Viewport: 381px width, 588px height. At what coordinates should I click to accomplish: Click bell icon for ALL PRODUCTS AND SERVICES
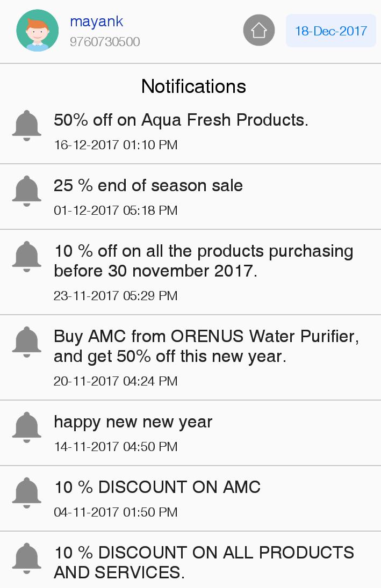click(x=27, y=558)
